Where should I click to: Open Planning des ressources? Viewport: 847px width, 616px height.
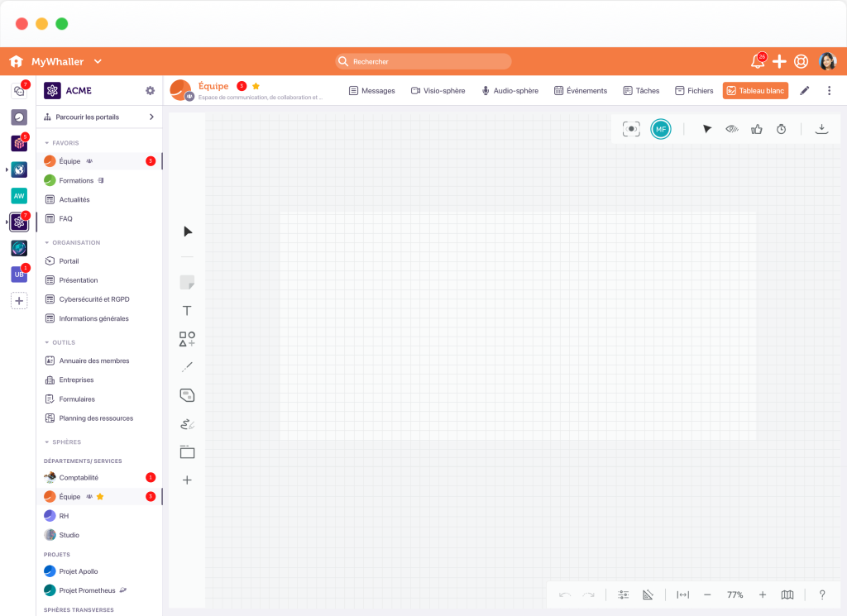pyautogui.click(x=96, y=418)
